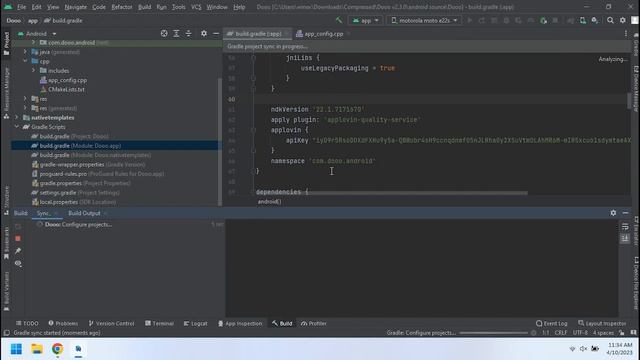This screenshot has width=640, height=360.
Task: Open the Profiler tool window
Action: [x=313, y=323]
